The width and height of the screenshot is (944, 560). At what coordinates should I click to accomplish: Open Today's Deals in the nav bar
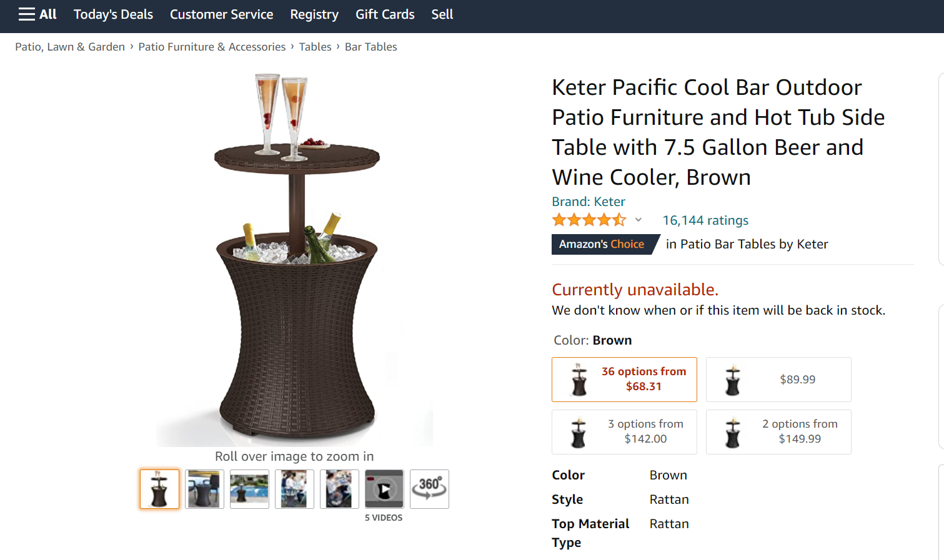(x=113, y=14)
